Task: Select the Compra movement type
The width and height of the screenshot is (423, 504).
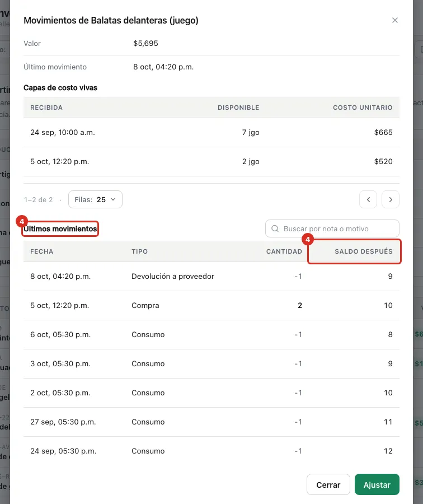Action: click(x=145, y=305)
